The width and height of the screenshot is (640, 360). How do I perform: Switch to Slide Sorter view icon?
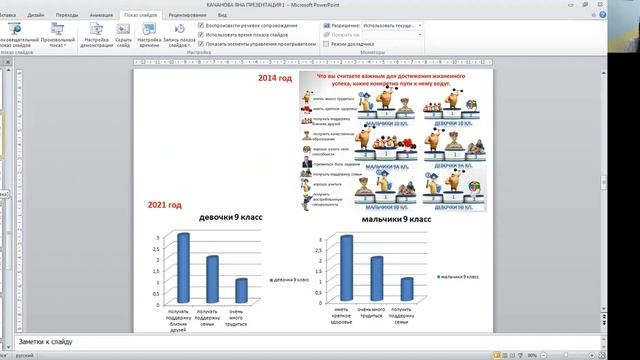(x=505, y=356)
